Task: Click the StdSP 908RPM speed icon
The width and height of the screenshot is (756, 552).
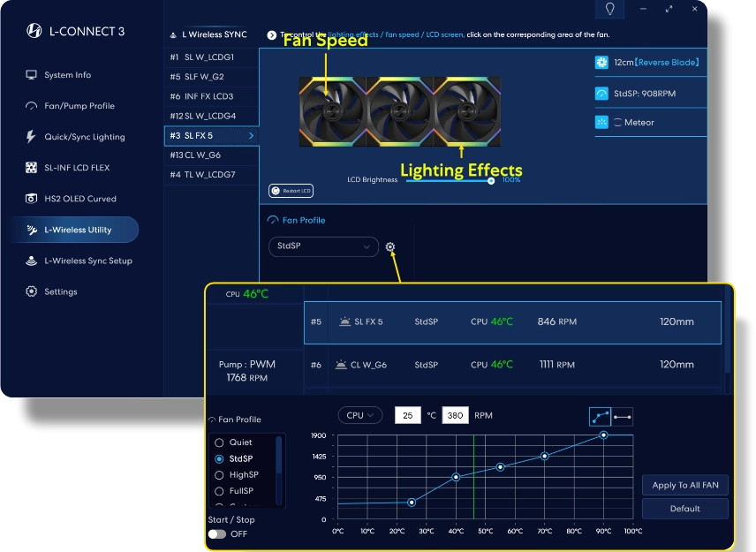Action: click(x=601, y=94)
